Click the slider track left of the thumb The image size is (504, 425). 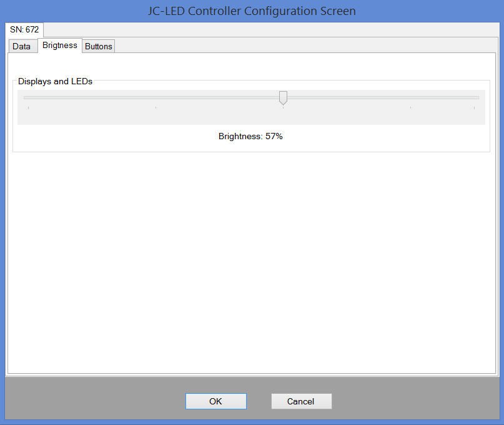150,97
